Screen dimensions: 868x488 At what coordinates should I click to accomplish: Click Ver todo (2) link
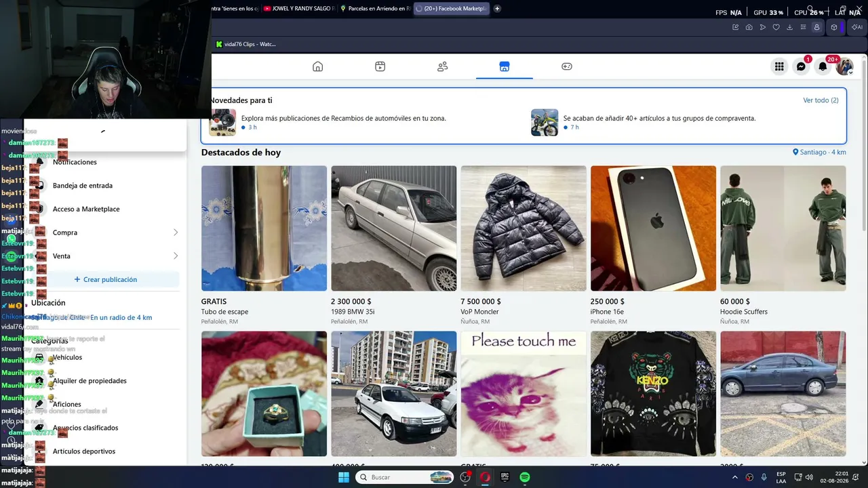[x=821, y=100]
